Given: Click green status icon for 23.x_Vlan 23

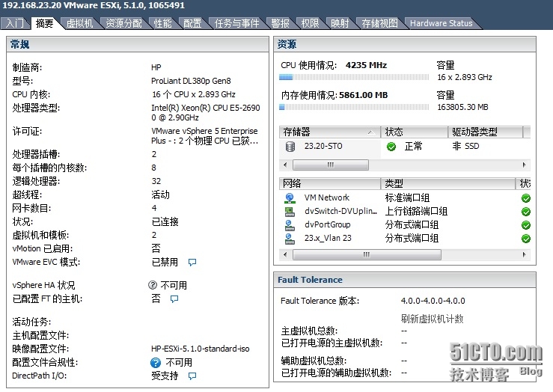Looking at the screenshot, I should click(x=526, y=239).
